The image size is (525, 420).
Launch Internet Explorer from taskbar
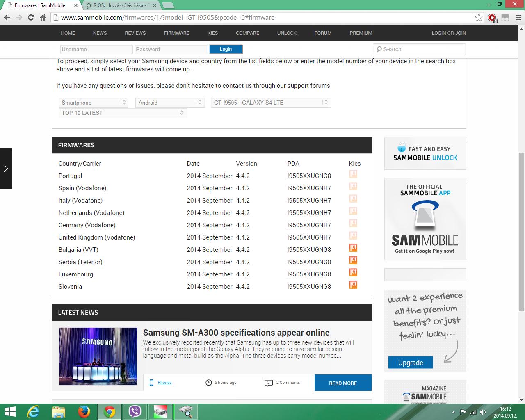tap(33, 412)
